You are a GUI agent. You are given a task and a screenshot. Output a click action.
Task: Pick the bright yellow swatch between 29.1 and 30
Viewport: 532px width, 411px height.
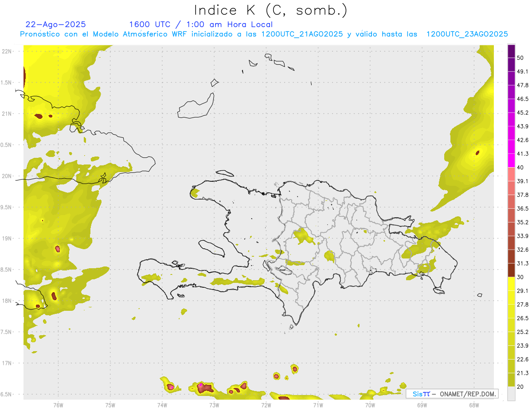click(512, 284)
